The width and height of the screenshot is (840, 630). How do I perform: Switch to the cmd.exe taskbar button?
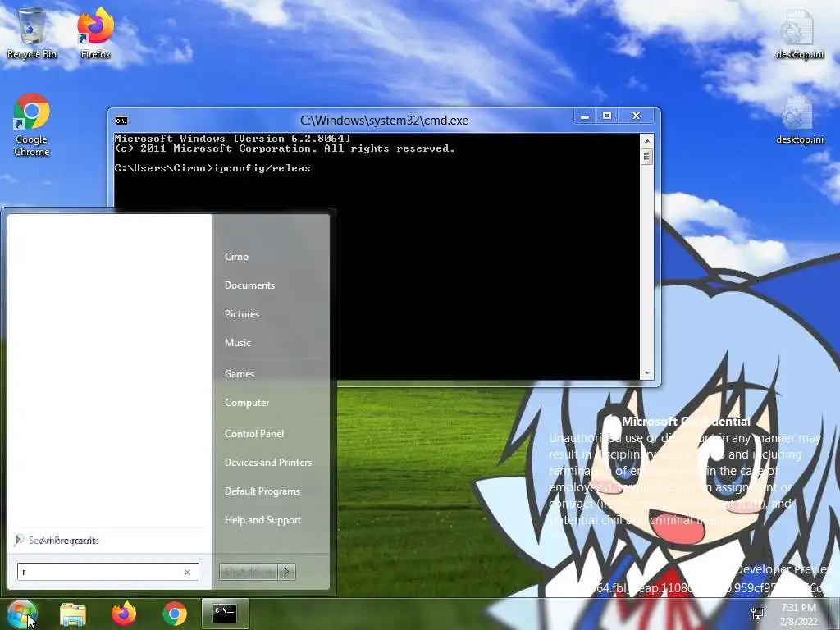pos(225,614)
